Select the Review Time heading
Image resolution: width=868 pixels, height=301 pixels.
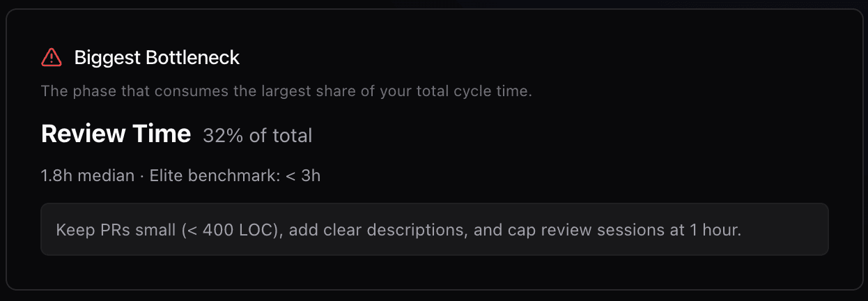tap(116, 134)
